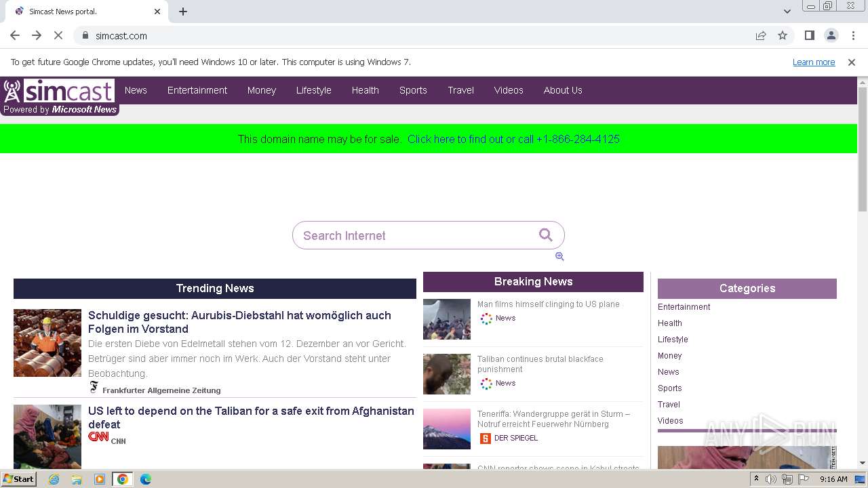Open the Health menu item
Screen dimensions: 868x488
[x=366, y=90]
